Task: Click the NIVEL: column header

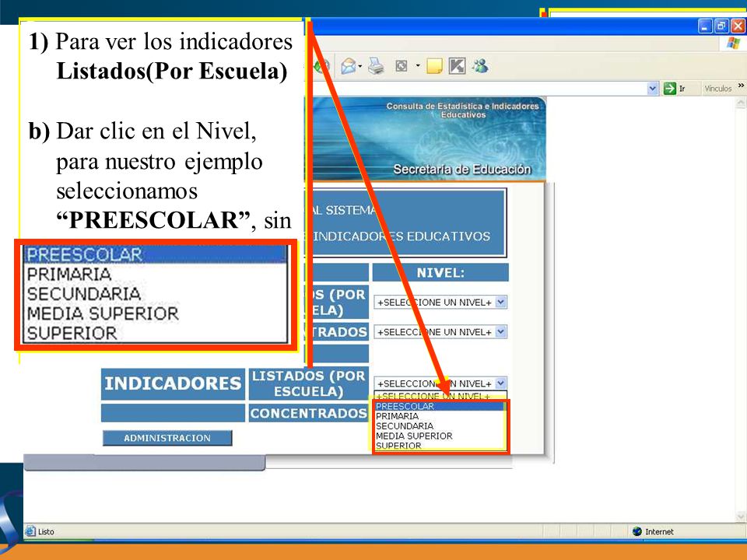Action: click(x=440, y=273)
